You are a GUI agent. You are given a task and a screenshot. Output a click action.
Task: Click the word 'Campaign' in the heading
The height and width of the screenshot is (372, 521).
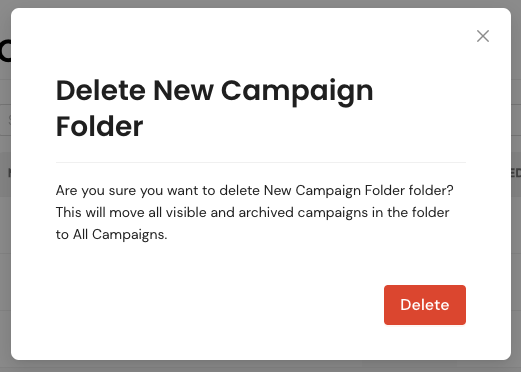(x=297, y=92)
